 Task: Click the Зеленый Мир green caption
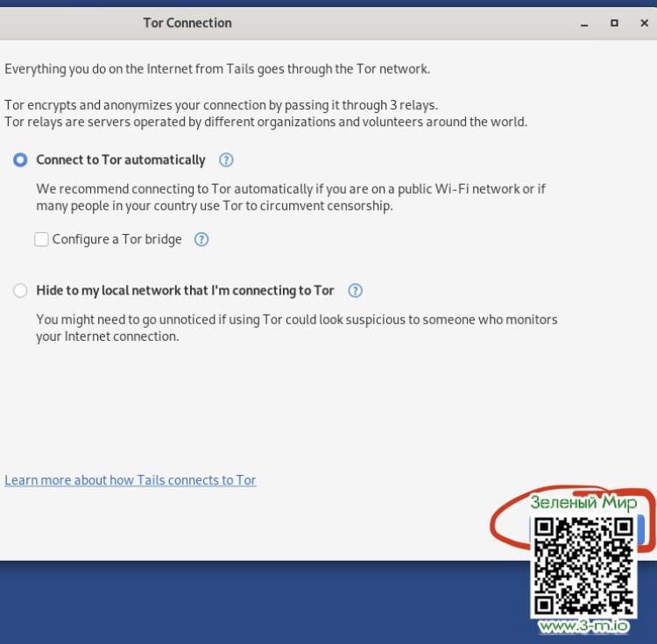click(583, 503)
